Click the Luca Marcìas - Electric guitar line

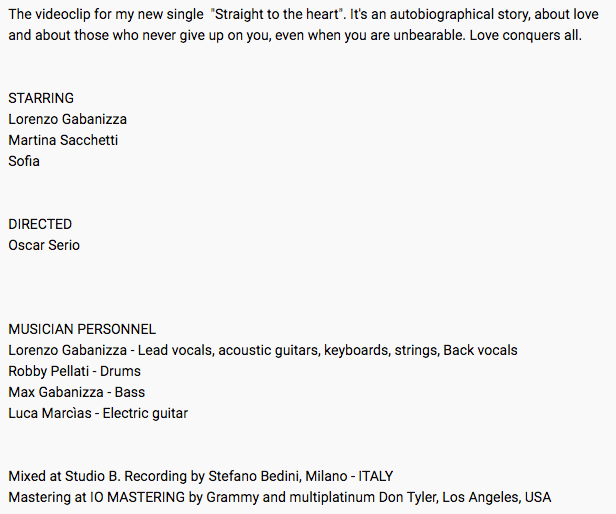98,413
